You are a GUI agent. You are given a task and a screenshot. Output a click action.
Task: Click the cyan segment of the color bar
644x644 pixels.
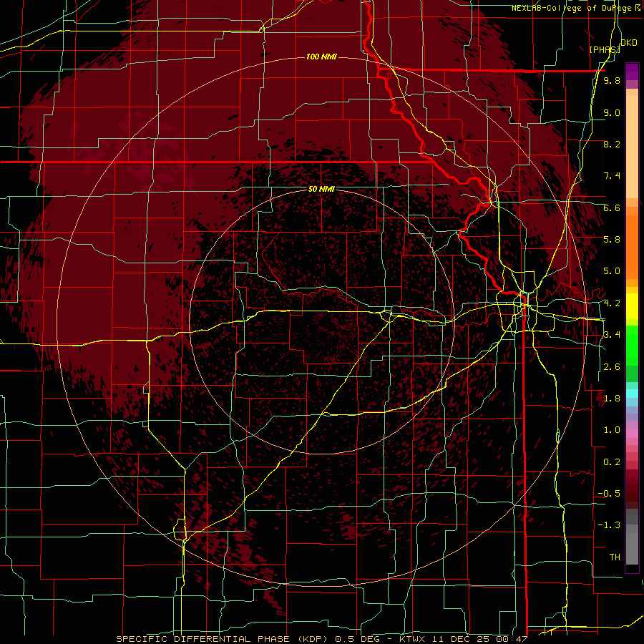tap(632, 394)
